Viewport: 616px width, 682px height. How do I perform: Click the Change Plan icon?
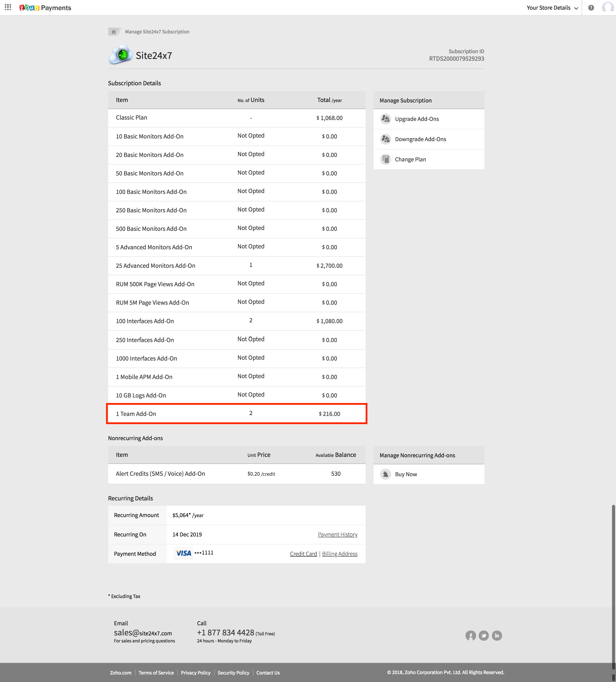(x=385, y=159)
